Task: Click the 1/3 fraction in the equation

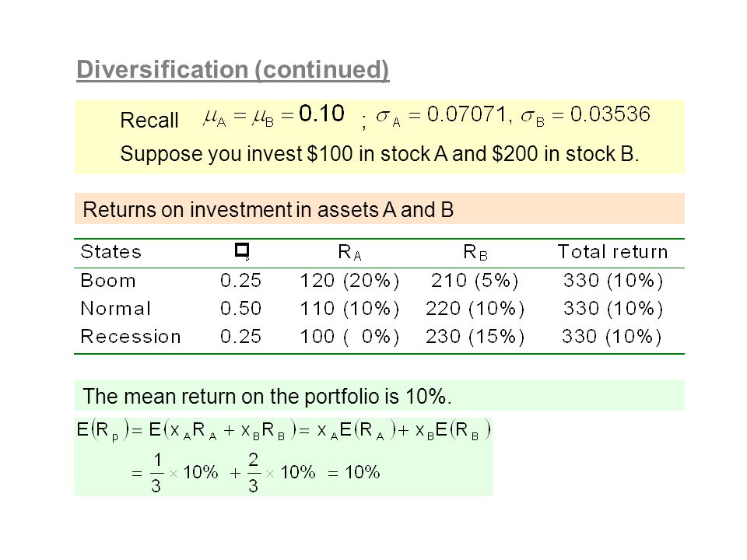Action: (156, 472)
